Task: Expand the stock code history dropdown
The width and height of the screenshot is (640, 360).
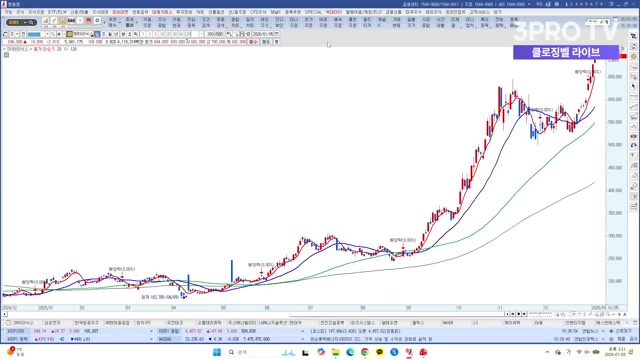Action: 47,34
